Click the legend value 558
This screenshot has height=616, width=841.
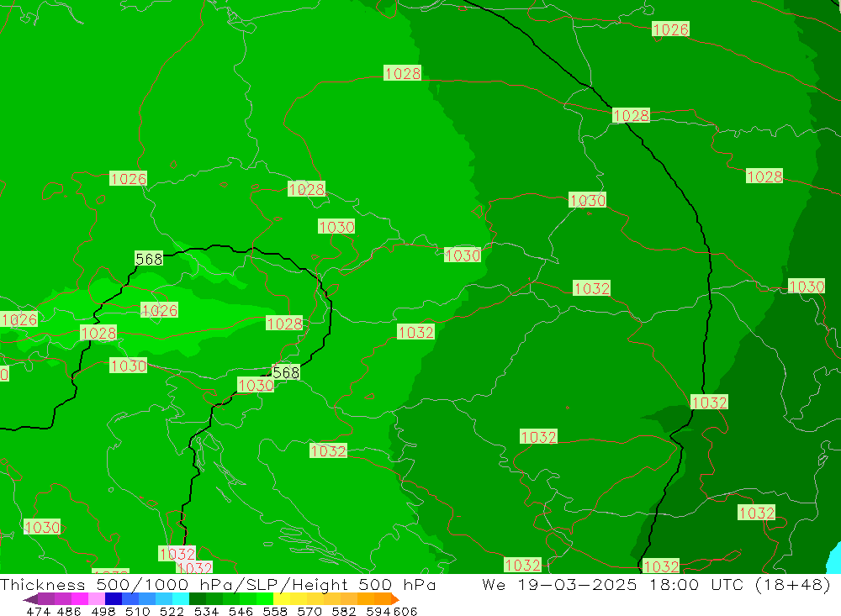[x=275, y=611]
